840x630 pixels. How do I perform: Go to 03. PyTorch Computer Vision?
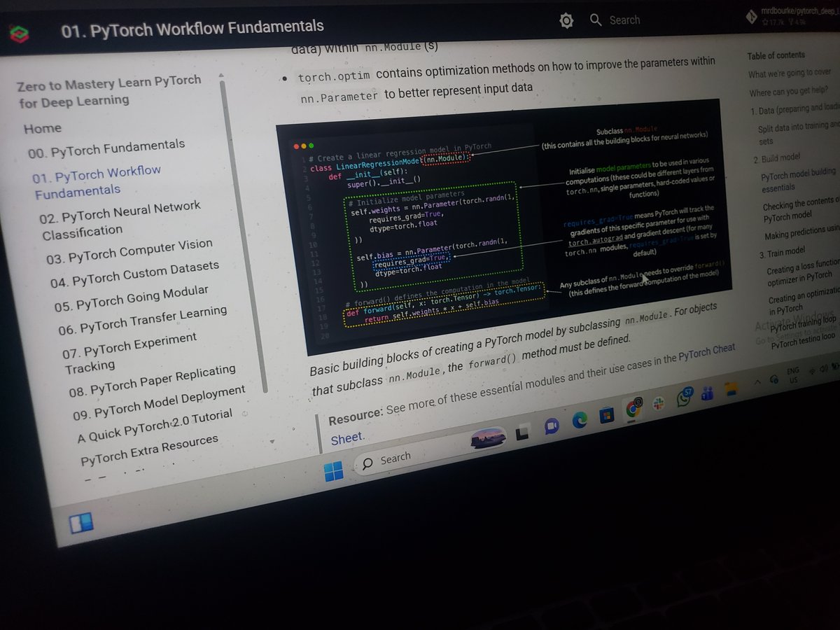[x=129, y=252]
